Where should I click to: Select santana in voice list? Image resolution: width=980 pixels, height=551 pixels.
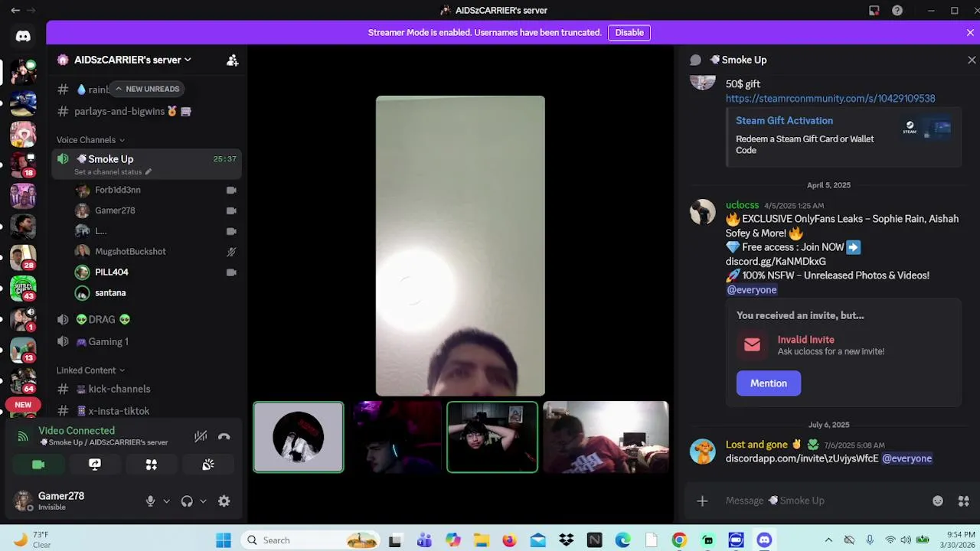[110, 293]
